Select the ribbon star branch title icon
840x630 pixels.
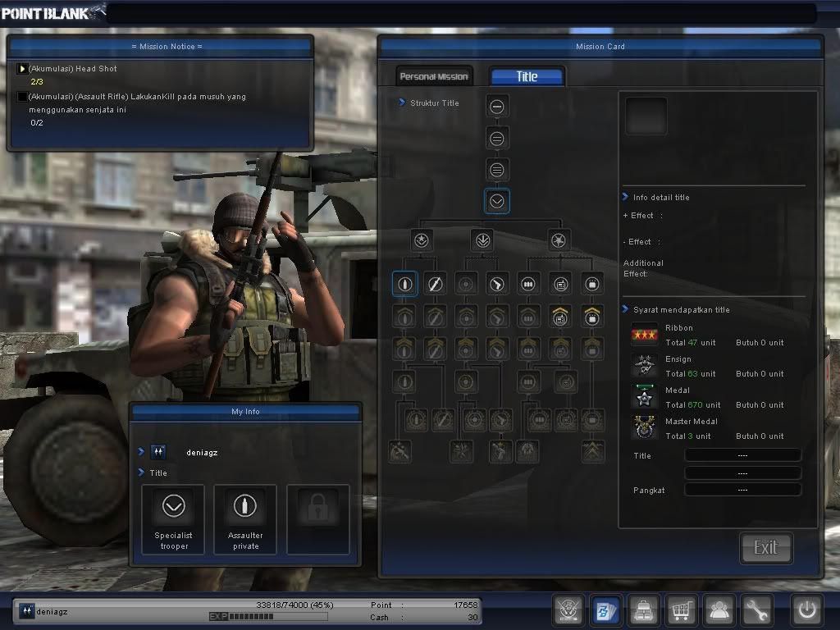point(422,240)
